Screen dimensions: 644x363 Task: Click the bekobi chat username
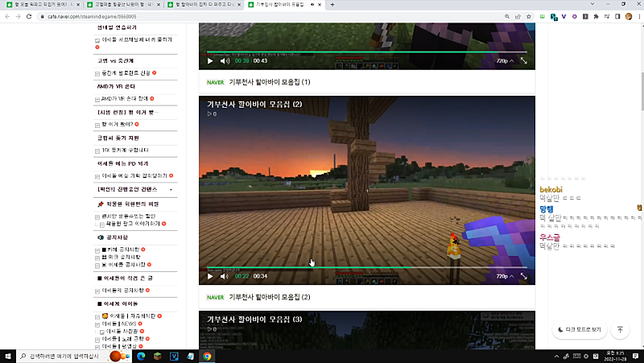pos(551,190)
